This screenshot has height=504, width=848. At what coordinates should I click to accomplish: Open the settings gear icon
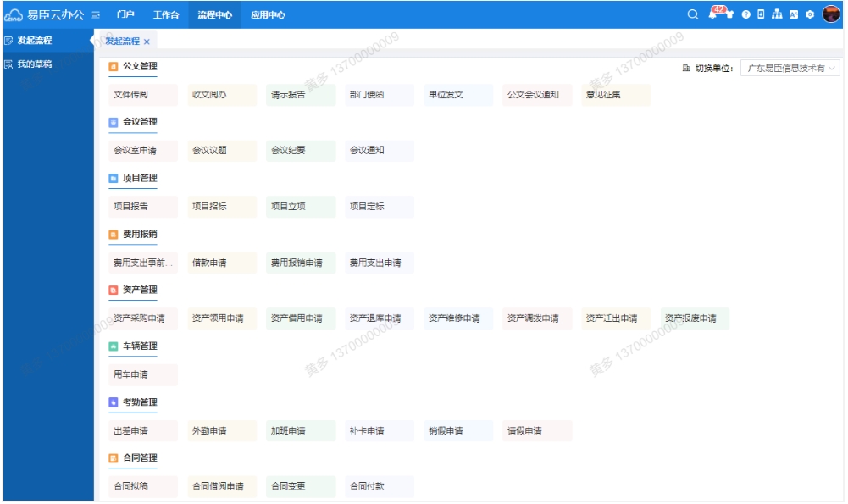[810, 14]
